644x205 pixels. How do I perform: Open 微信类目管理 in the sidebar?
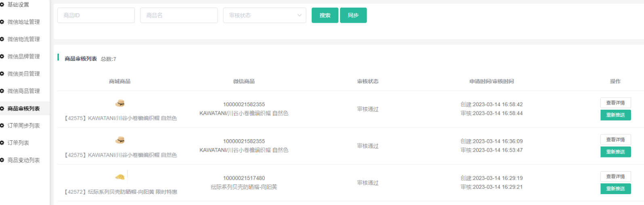[x=23, y=74]
